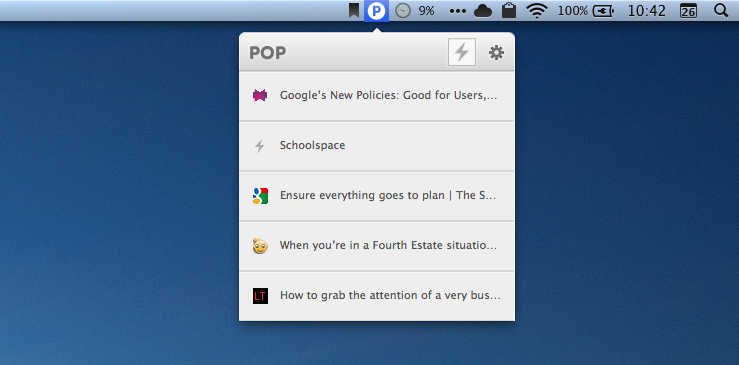Click the clock icon next to 9%
Screen dimensions: 739x365
coord(402,10)
